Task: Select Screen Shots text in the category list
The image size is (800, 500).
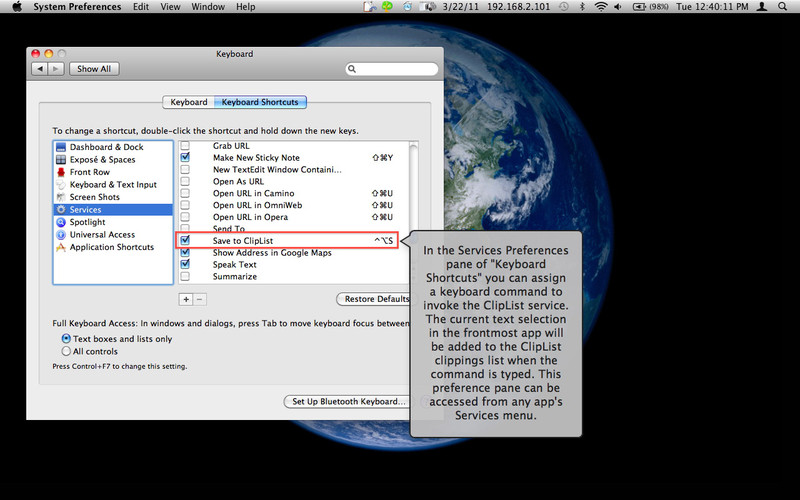Action: coord(95,197)
